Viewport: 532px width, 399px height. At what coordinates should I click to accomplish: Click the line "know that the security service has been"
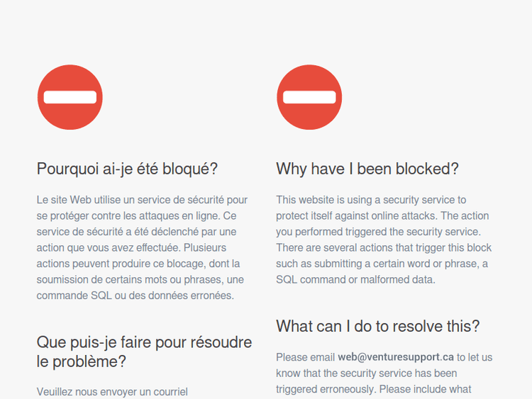[x=367, y=373]
